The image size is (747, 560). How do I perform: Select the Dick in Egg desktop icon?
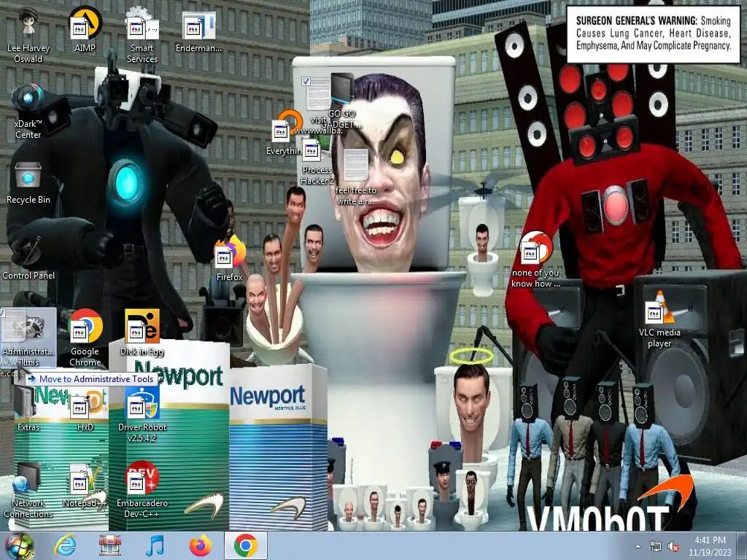click(x=142, y=333)
